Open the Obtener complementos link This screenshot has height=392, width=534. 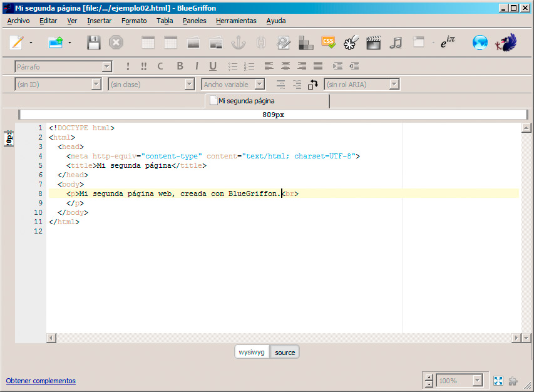[41, 381]
